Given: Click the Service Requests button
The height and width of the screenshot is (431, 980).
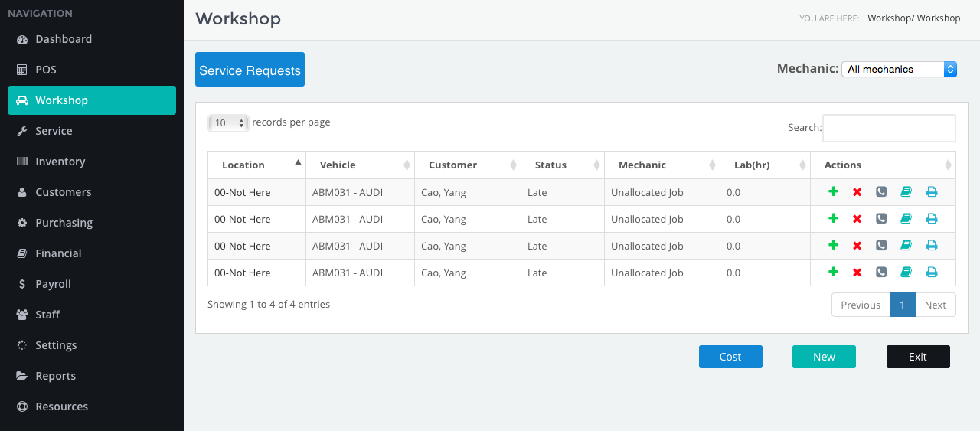Looking at the screenshot, I should (250, 70).
